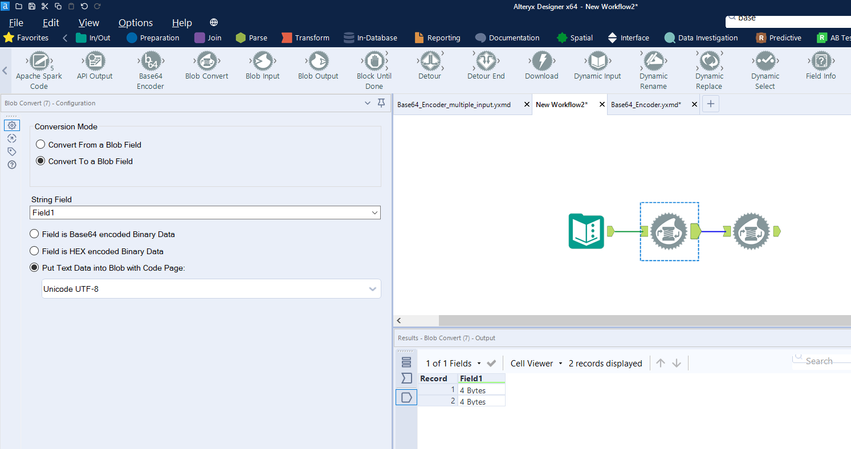The height and width of the screenshot is (449, 851).
Task: Open the Favorites tool category
Action: tap(26, 38)
